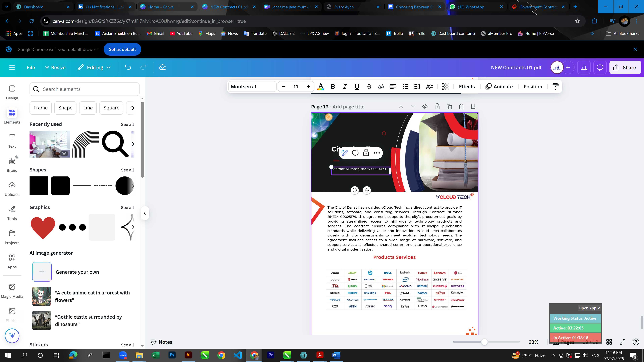Open text color picker

pos(321,87)
